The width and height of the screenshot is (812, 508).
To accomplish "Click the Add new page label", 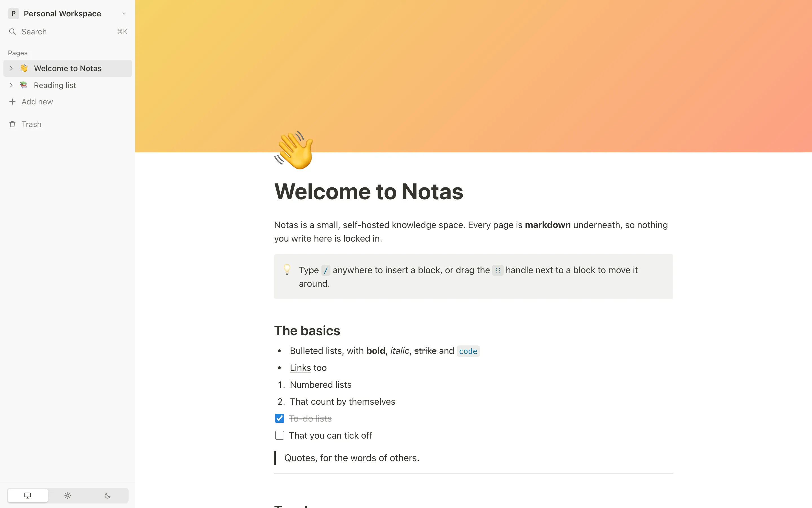I will tap(37, 102).
